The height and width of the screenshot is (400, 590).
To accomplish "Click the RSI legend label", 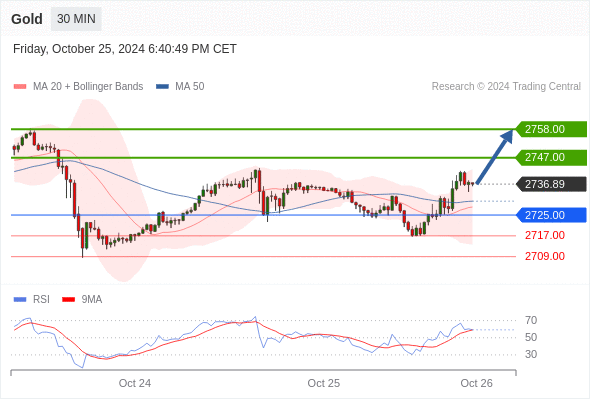I will tap(41, 300).
